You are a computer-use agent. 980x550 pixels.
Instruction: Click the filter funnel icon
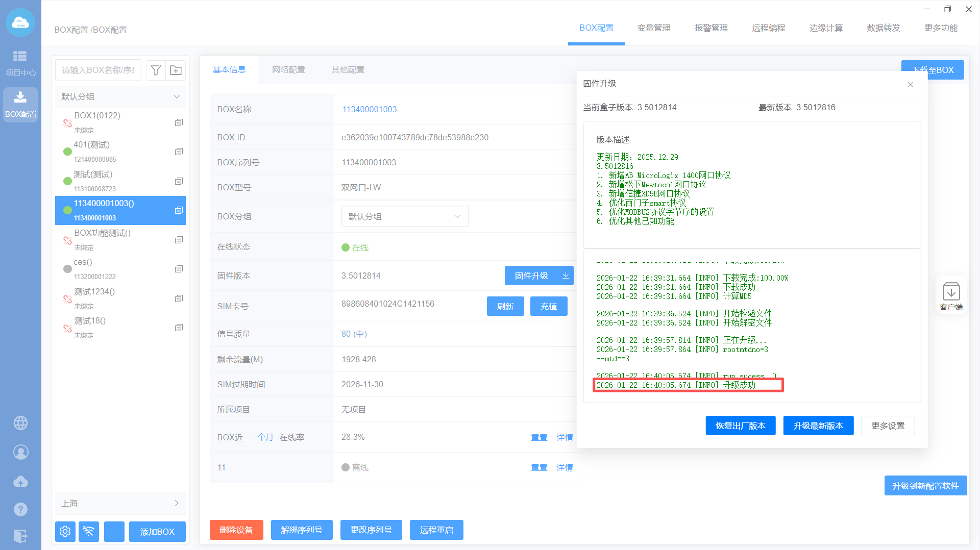[x=156, y=70]
